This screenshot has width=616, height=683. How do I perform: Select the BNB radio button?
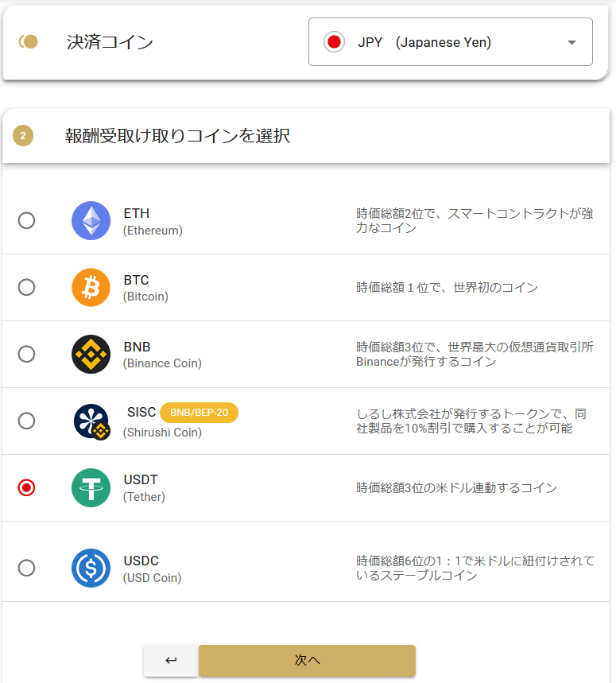(x=26, y=354)
